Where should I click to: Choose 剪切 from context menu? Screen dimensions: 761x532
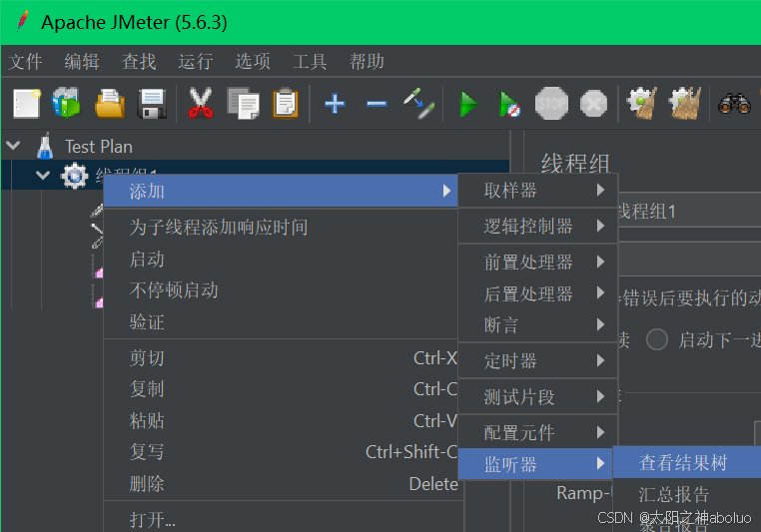point(281,358)
